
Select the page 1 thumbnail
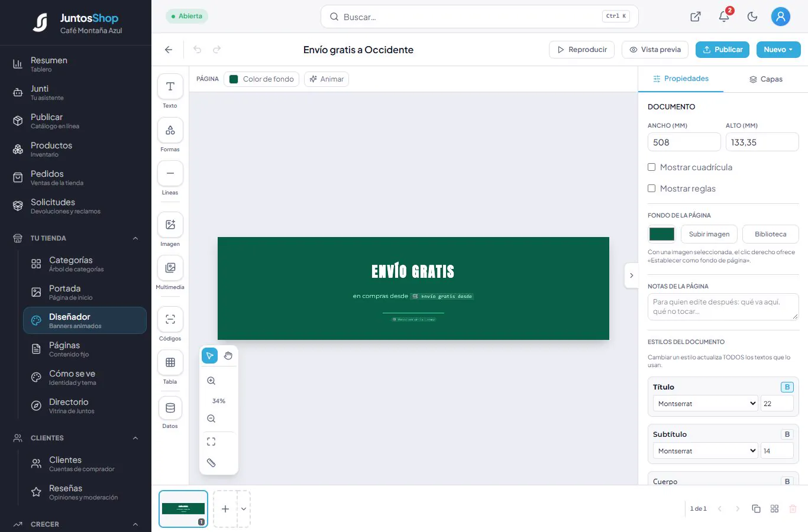click(183, 509)
